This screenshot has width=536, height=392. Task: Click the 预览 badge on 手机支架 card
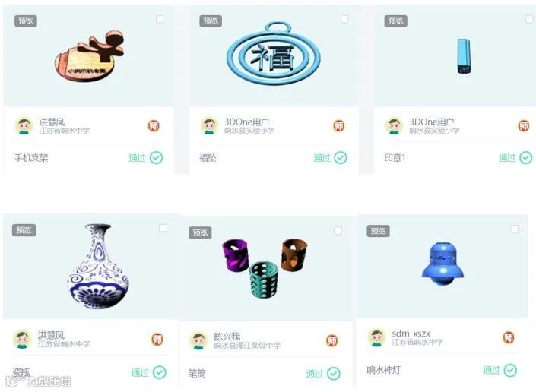click(x=26, y=21)
